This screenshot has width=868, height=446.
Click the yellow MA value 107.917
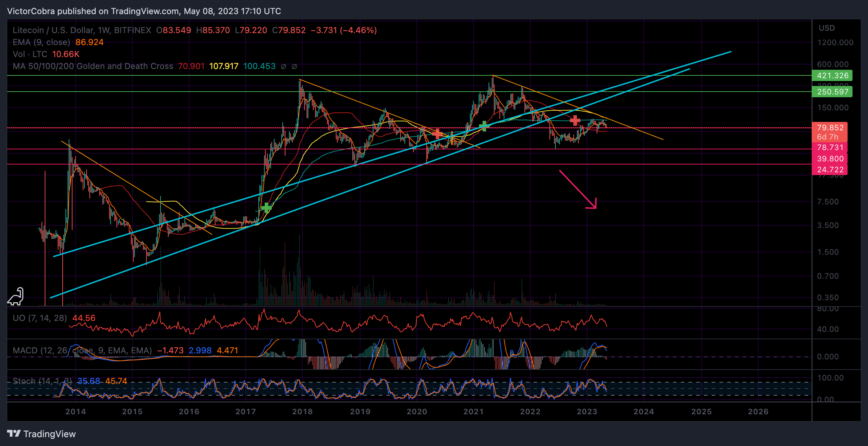click(224, 66)
